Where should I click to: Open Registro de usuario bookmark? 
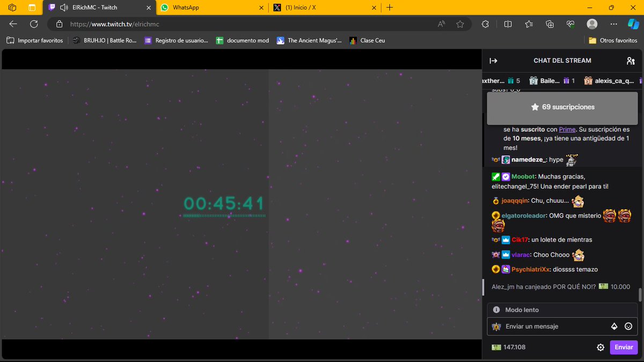(176, 40)
